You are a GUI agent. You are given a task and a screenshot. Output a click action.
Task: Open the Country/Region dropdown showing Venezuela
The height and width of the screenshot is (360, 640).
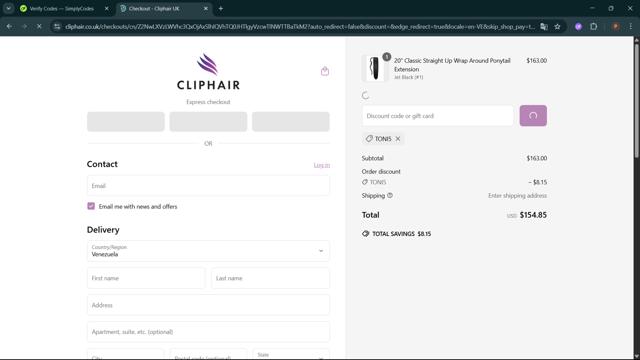pos(208,251)
